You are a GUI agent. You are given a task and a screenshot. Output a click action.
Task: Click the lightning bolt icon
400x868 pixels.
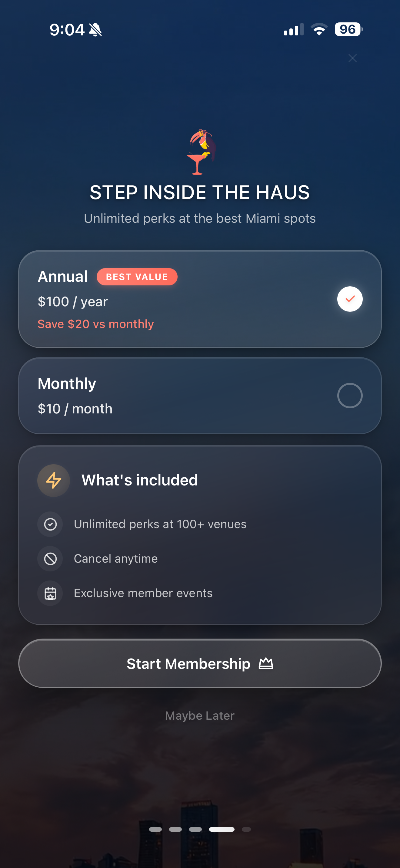click(54, 480)
